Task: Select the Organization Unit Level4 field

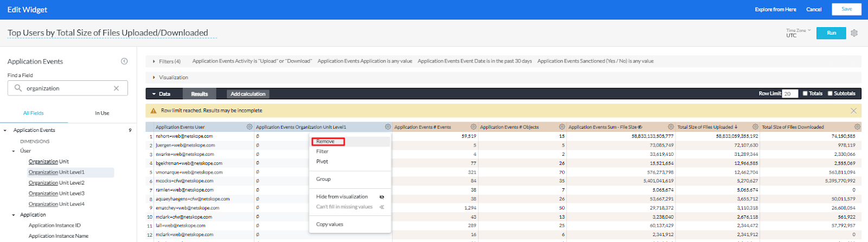Action: [x=56, y=204]
